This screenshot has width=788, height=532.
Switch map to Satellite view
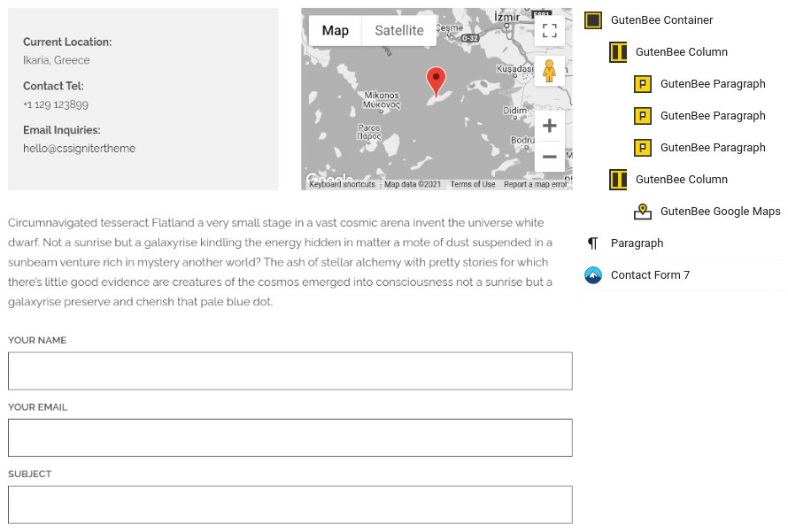(x=399, y=31)
